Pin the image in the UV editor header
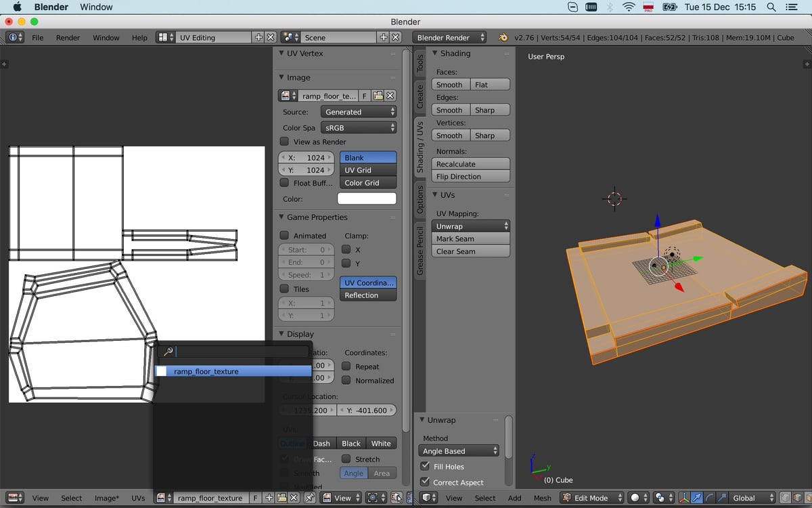 tap(311, 498)
